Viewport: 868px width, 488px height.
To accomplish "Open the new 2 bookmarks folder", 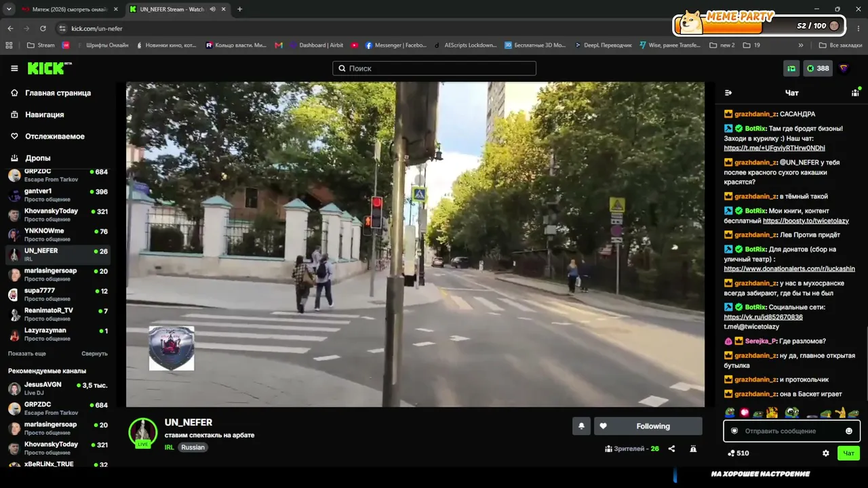I will 722,45.
